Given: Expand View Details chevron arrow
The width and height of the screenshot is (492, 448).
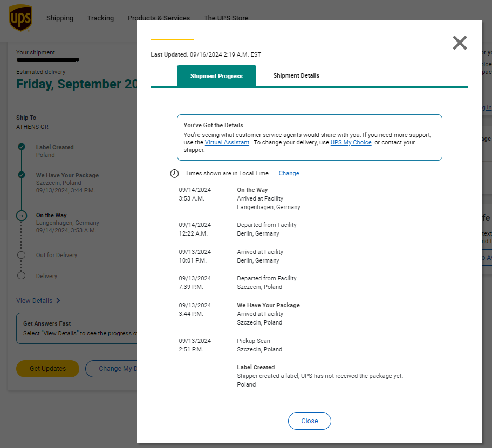Looking at the screenshot, I should tap(58, 301).
